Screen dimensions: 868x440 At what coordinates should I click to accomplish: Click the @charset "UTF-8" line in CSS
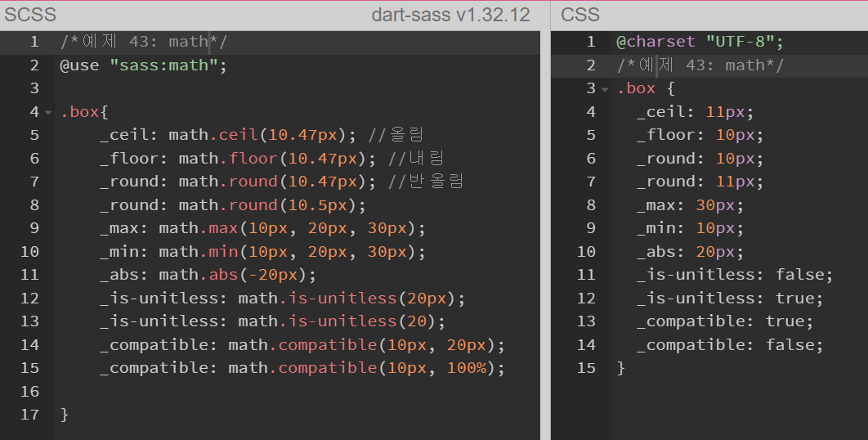tap(700, 42)
